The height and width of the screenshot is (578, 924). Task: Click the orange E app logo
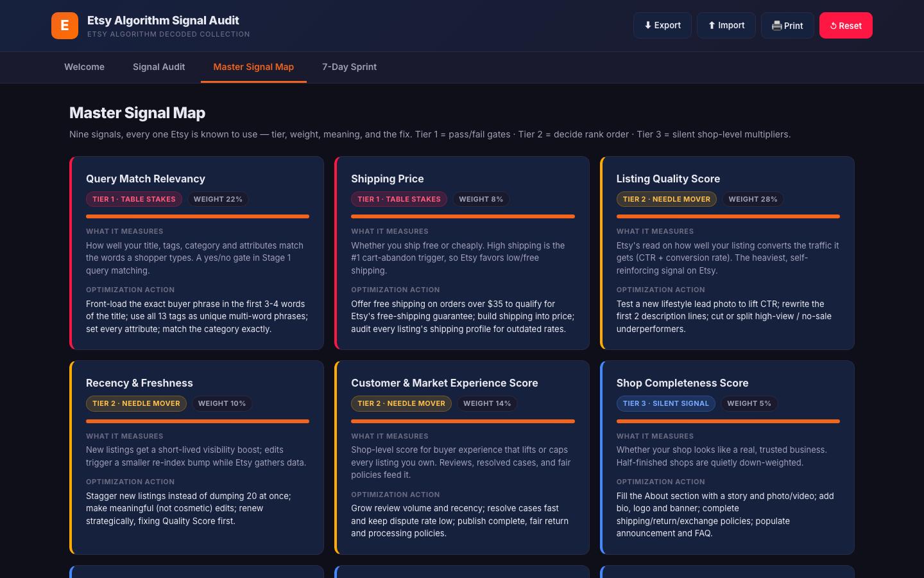pyautogui.click(x=65, y=26)
